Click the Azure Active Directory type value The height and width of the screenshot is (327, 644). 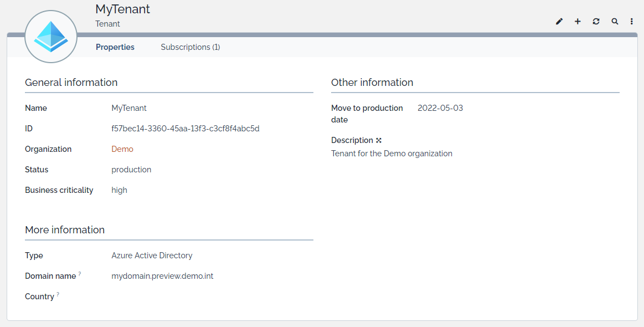pyautogui.click(x=152, y=256)
